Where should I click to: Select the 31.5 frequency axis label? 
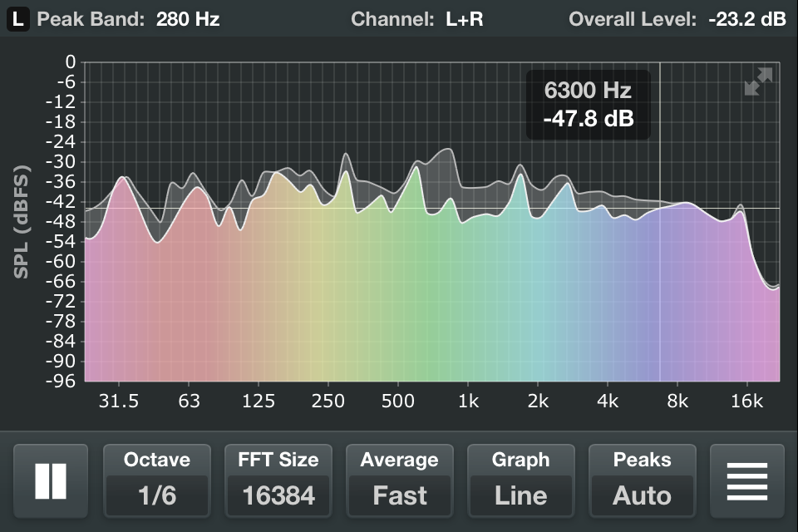(x=119, y=401)
